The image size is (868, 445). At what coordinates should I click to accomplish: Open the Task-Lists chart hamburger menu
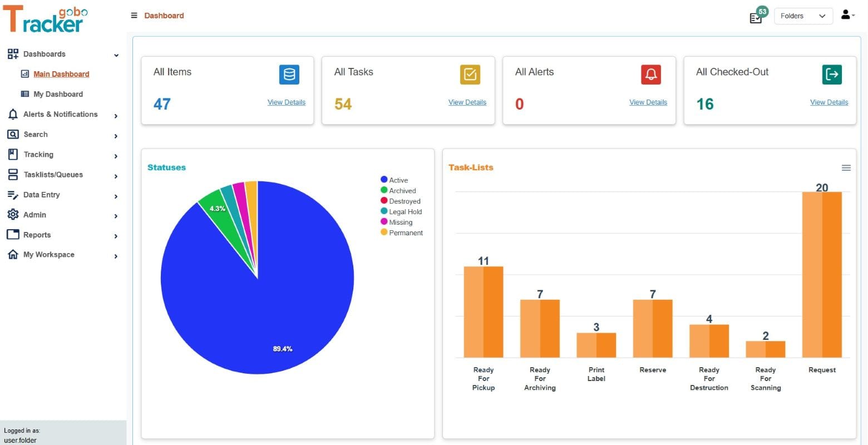(846, 167)
